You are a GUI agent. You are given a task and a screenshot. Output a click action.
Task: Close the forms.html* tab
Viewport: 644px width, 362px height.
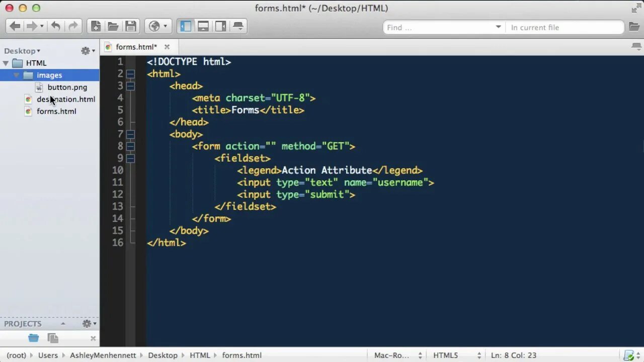167,47
